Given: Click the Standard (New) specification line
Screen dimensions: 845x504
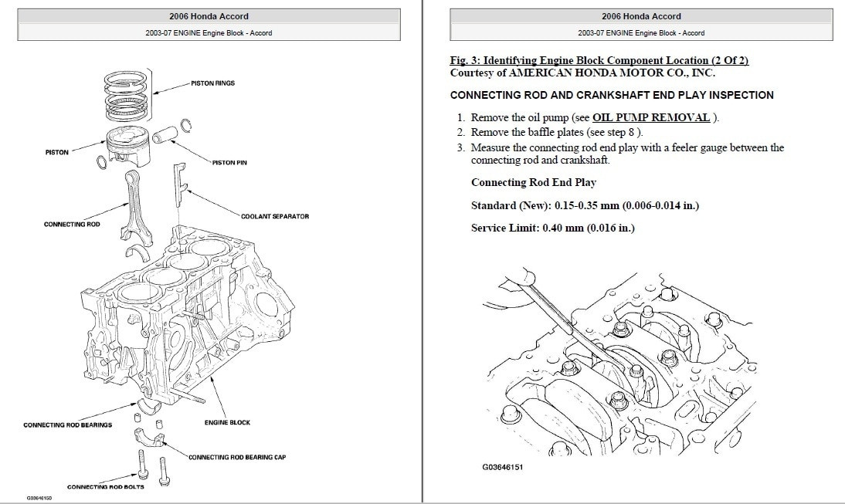Looking at the screenshot, I should click(x=585, y=205).
